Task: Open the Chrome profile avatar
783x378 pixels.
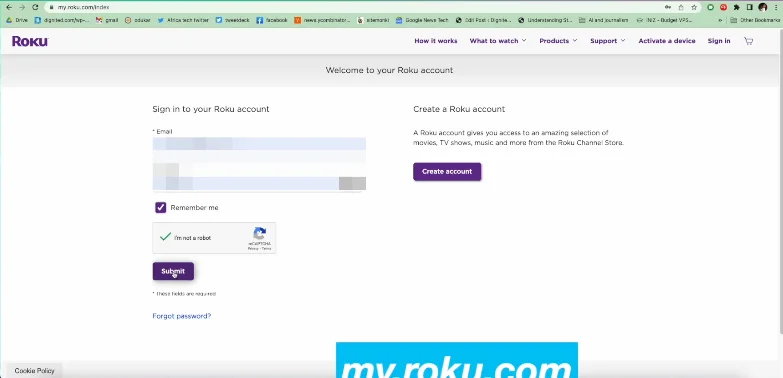Action: [x=763, y=7]
